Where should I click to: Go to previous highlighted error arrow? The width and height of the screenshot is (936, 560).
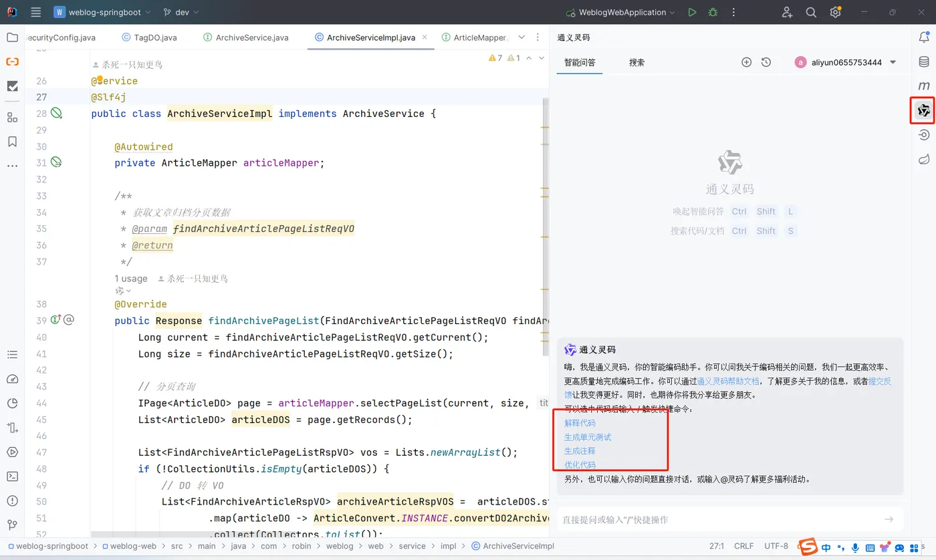click(x=530, y=58)
